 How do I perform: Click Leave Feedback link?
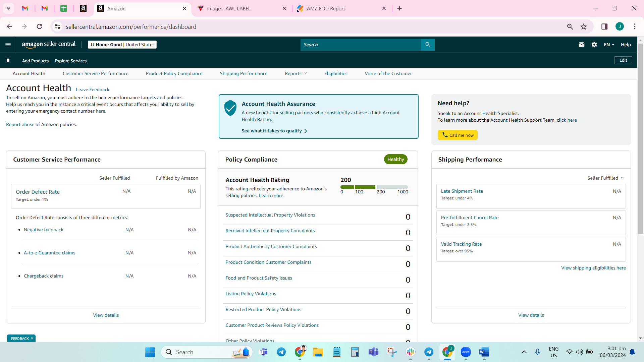[93, 89]
